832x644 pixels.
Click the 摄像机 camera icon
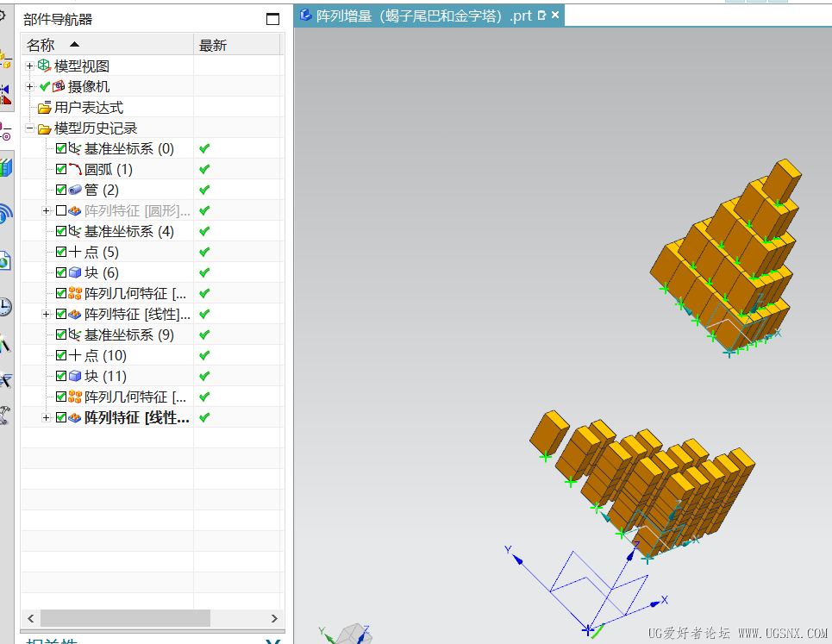click(x=59, y=86)
